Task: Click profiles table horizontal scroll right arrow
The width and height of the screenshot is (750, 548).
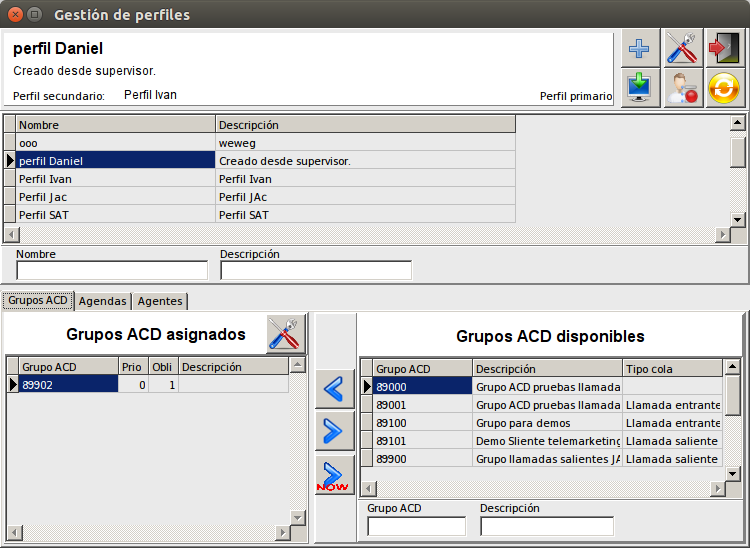Action: click(723, 235)
